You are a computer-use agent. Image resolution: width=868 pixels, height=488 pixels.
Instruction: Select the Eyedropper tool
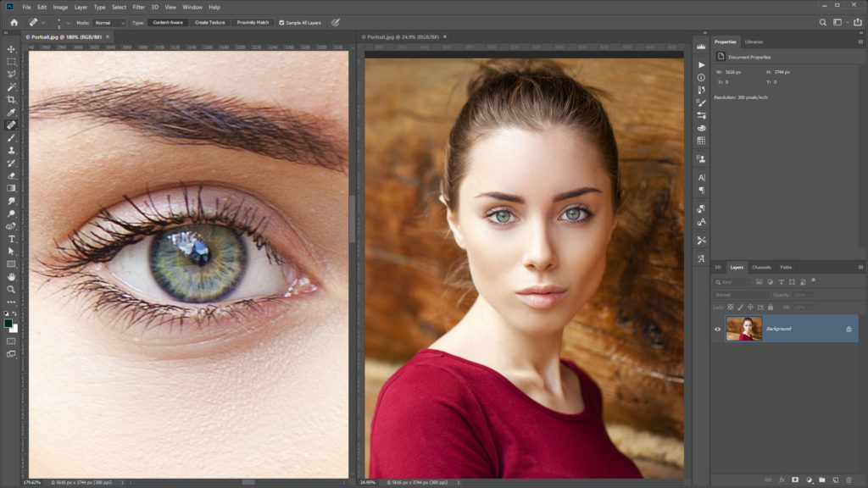10,110
